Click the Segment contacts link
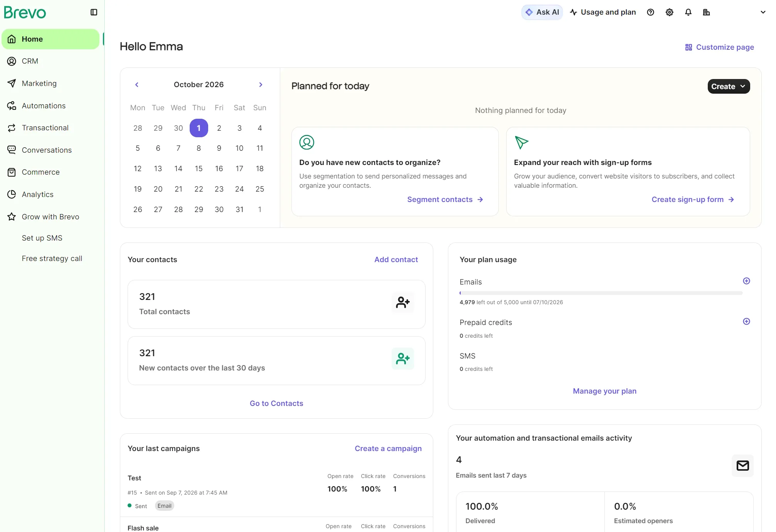The image size is (776, 532). [x=445, y=200]
